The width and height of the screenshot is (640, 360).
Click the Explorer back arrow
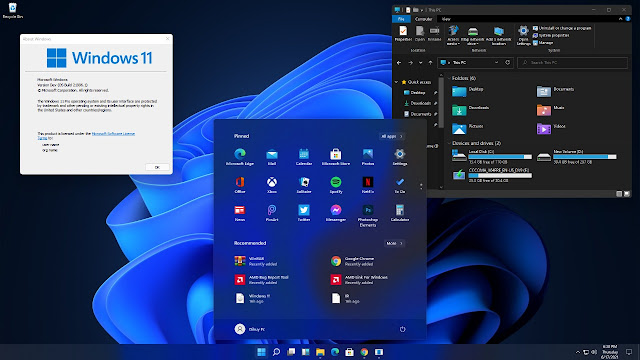point(399,63)
